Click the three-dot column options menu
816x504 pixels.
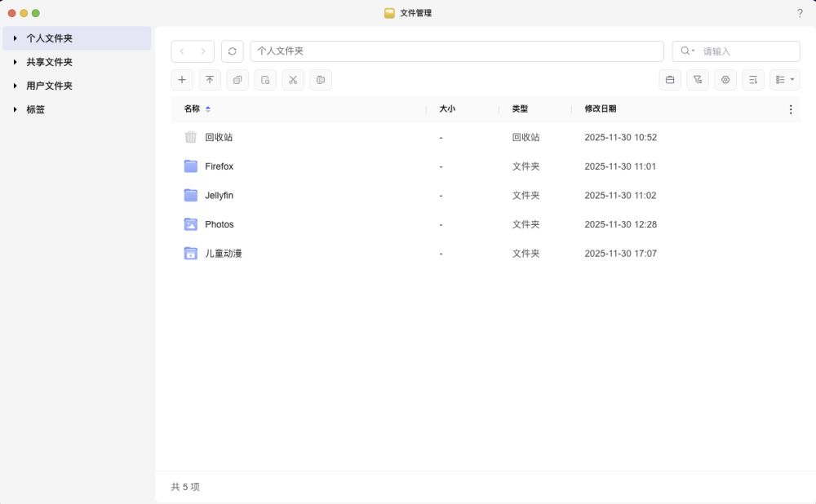[791, 109]
